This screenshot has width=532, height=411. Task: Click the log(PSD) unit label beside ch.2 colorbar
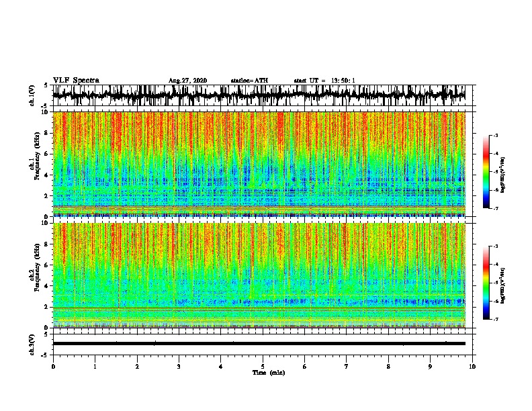tap(502, 286)
